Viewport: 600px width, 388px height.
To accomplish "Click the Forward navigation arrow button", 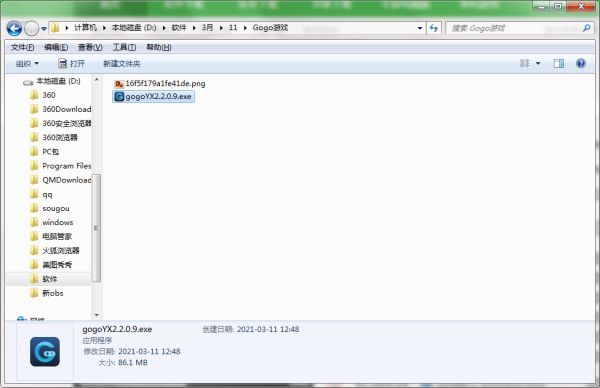I will click(x=32, y=28).
